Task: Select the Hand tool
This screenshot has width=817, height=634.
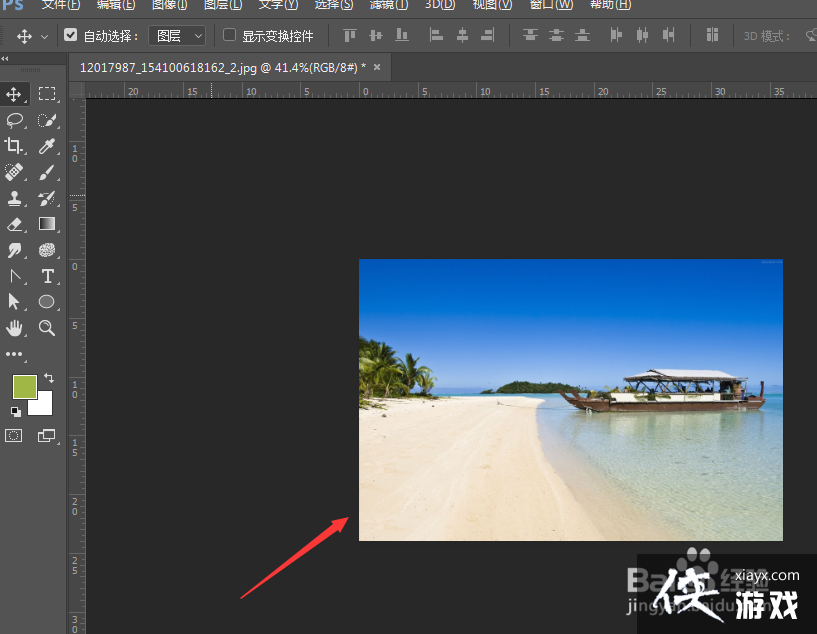Action: [15, 328]
